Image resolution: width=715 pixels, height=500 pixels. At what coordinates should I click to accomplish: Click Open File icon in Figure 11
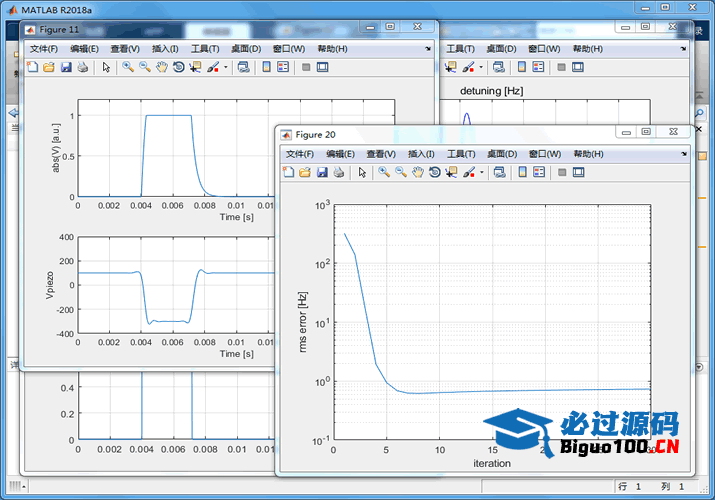(x=48, y=67)
